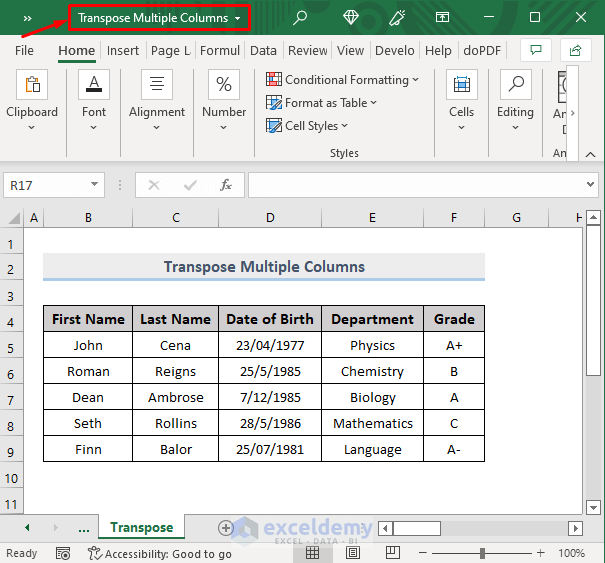The height and width of the screenshot is (563, 605).
Task: Select the Transpose sheet tab
Action: click(x=142, y=527)
